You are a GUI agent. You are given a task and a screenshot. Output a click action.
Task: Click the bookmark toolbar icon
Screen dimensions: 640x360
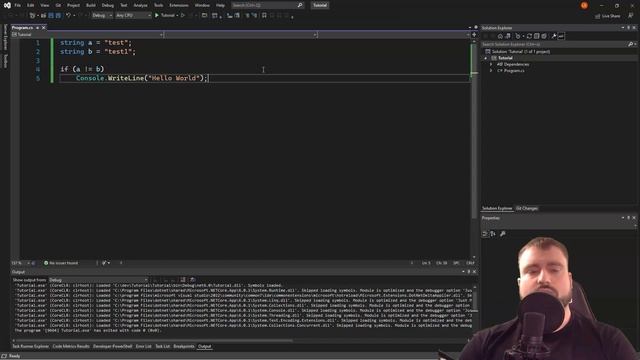coord(264,15)
